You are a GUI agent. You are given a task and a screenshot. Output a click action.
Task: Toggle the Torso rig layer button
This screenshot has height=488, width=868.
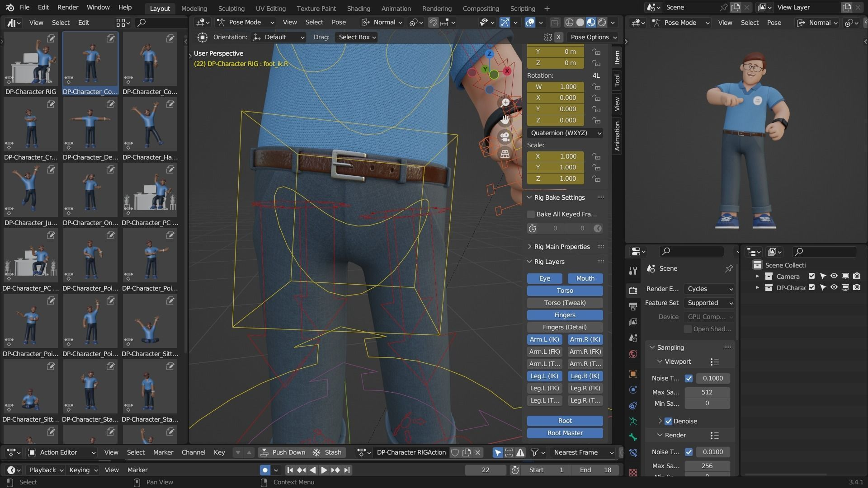[x=565, y=291]
